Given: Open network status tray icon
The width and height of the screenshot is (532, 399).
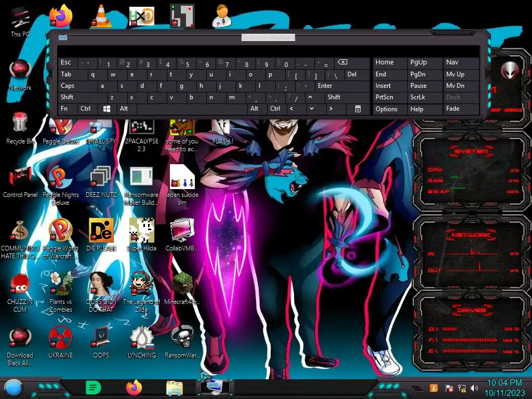Looking at the screenshot, I should (461, 388).
